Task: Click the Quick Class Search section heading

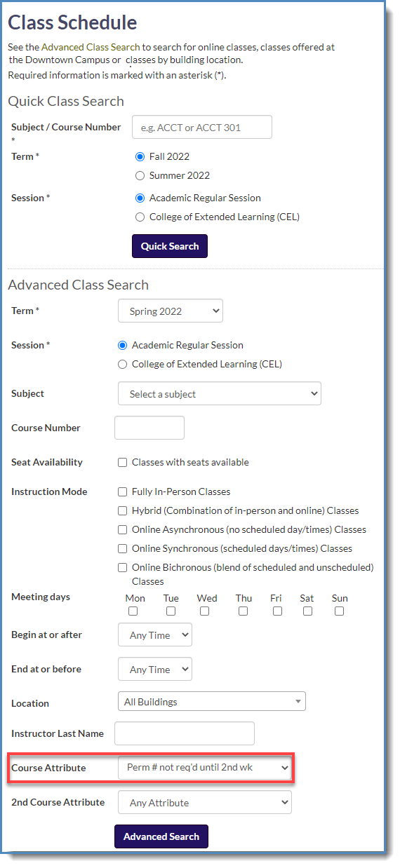Action: coord(66,101)
